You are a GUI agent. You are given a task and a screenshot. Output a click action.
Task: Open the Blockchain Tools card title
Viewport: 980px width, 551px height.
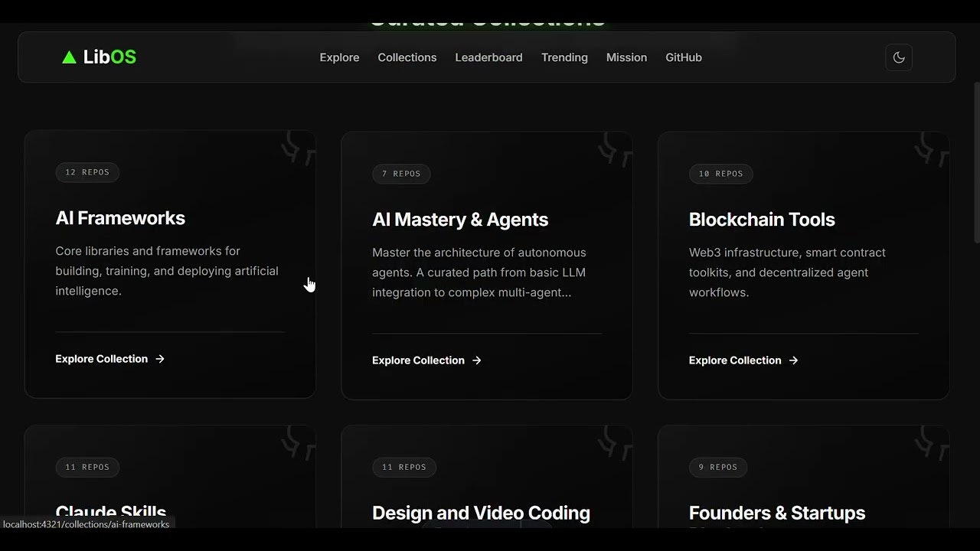[x=762, y=220]
